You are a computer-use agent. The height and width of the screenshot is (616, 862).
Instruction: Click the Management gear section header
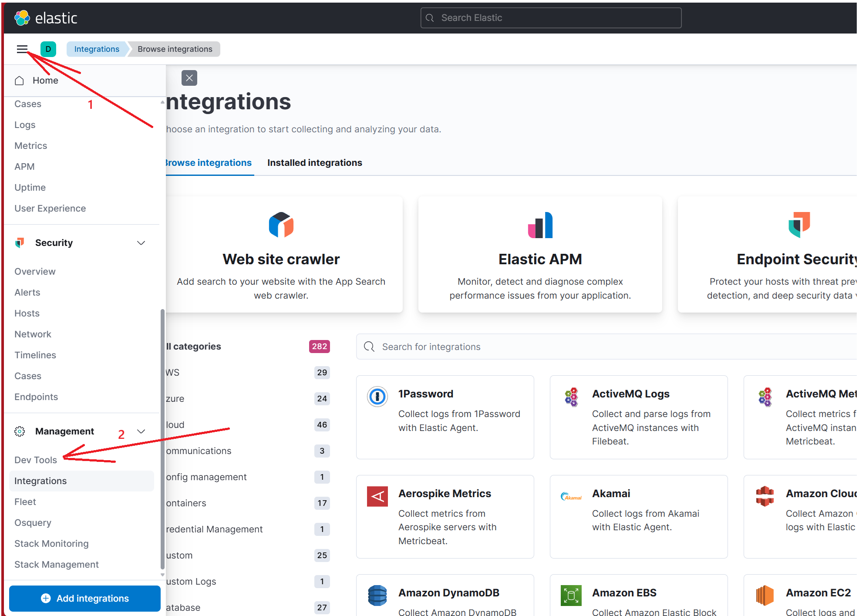pyautogui.click(x=64, y=431)
